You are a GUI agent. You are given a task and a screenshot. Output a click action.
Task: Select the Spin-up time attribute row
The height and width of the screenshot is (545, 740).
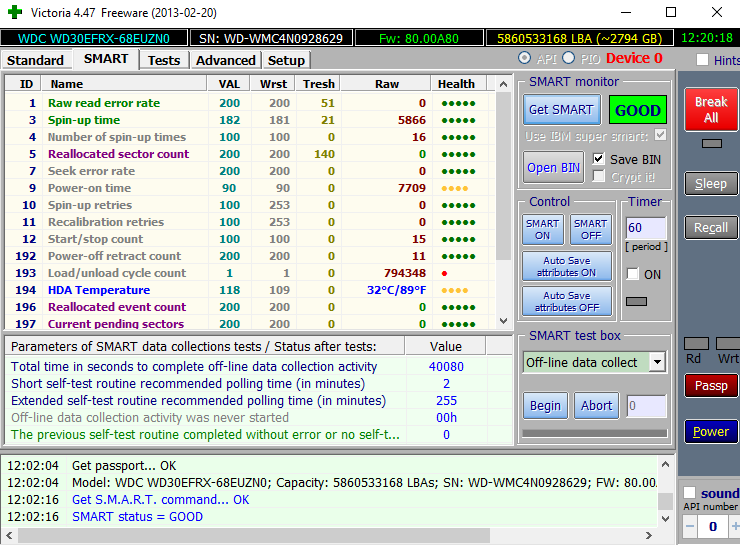tap(250, 120)
